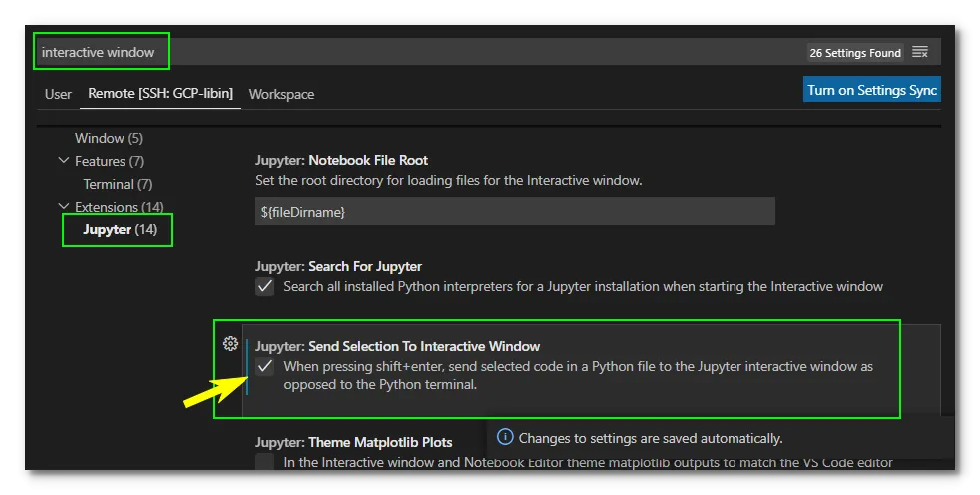
Task: Clear settings search with the filter icon
Action: (920, 52)
